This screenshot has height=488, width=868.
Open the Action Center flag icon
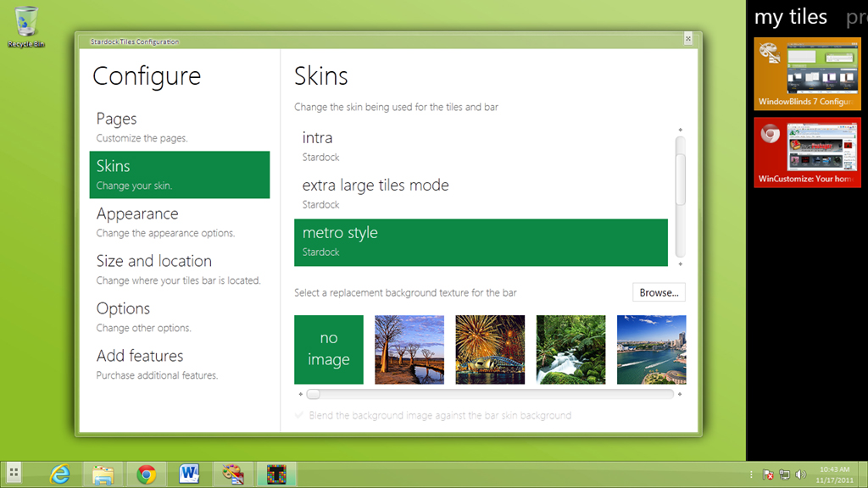click(x=768, y=474)
